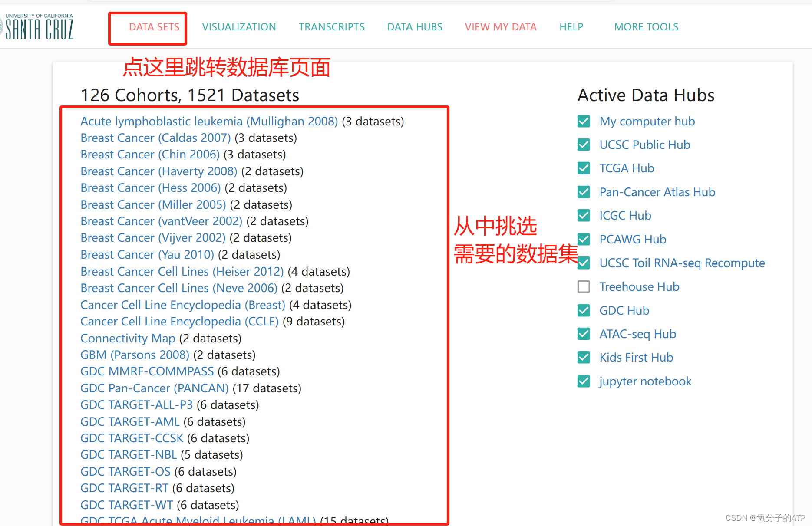Select GDC TARGET-ALL-P3 cohort
Viewport: 812px width, 526px height.
(136, 405)
